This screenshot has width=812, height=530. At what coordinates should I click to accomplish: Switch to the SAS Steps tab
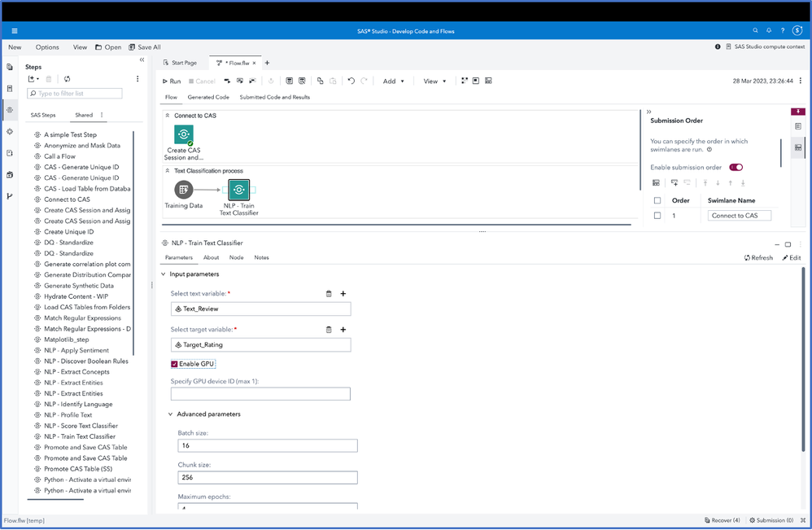pos(43,115)
